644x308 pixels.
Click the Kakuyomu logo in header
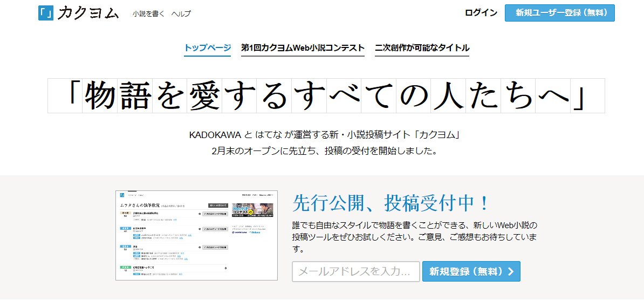pyautogui.click(x=78, y=13)
